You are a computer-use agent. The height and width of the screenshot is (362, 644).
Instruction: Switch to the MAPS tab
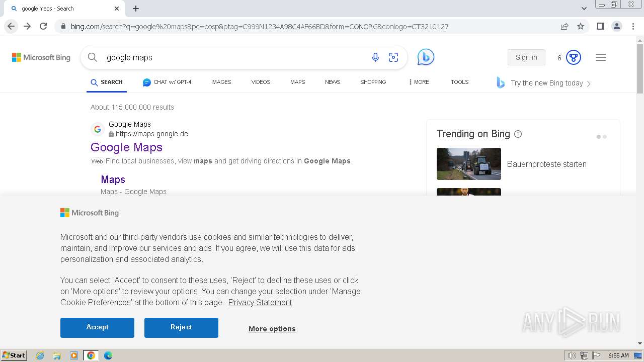pyautogui.click(x=297, y=82)
